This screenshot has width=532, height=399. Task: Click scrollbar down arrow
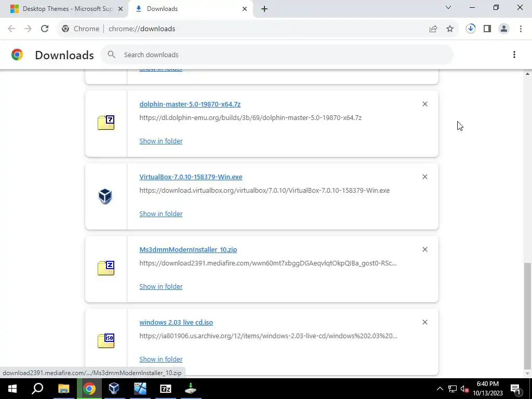(527, 374)
